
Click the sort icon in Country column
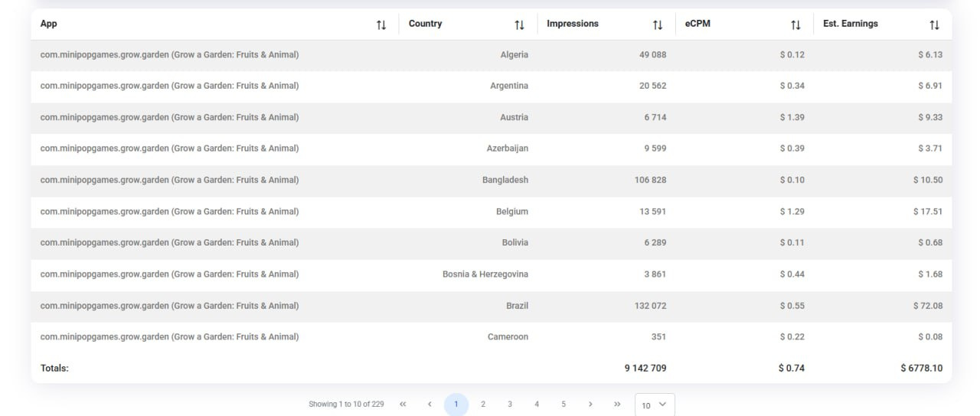pos(519,24)
